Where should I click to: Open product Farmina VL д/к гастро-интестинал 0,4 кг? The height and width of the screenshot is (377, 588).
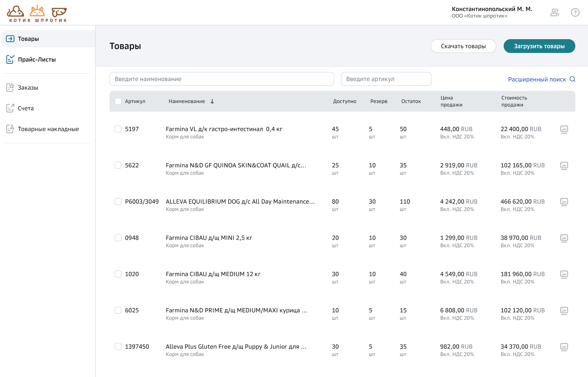pos(224,129)
